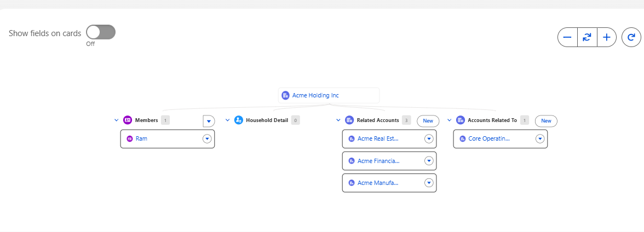The width and height of the screenshot is (644, 232).
Task: Click the blue Household Detail icon
Action: pos(239,120)
